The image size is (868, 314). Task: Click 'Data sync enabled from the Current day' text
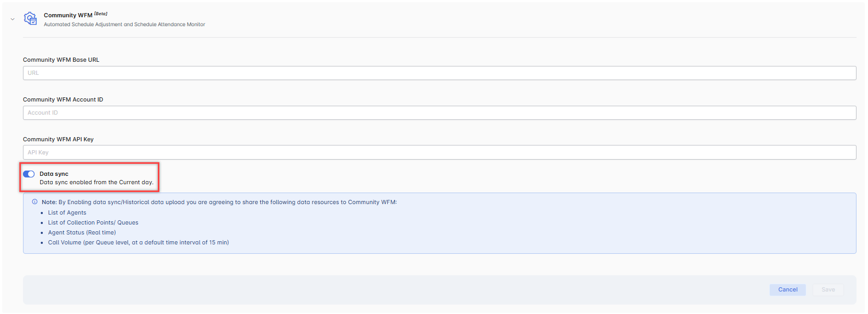[97, 183]
